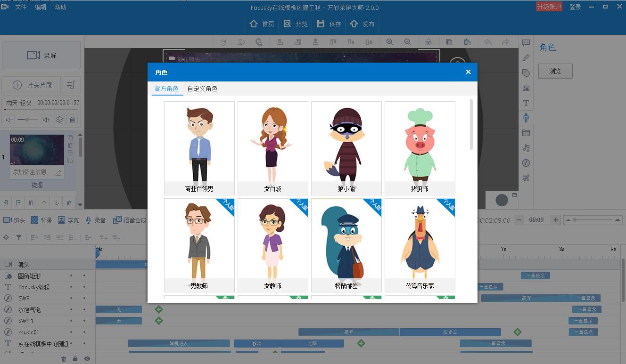The width and height of the screenshot is (626, 364).
Task: Select the text T tool in sidebar
Action: click(x=526, y=103)
